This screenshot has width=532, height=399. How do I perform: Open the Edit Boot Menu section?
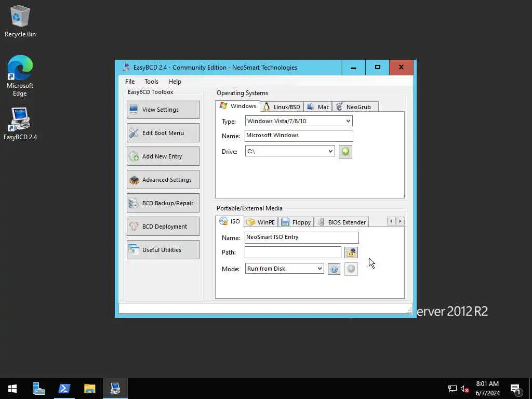163,132
